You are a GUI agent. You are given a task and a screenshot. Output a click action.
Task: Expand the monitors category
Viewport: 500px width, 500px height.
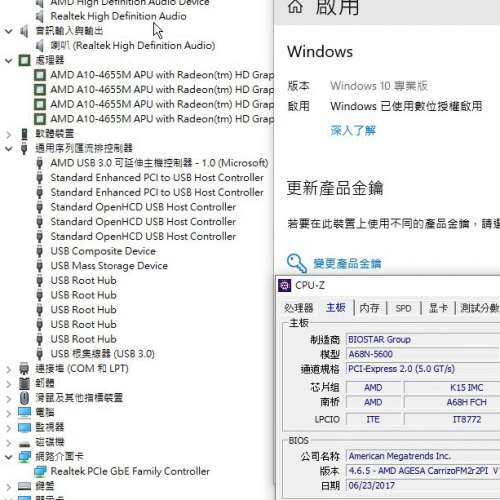(x=9, y=427)
